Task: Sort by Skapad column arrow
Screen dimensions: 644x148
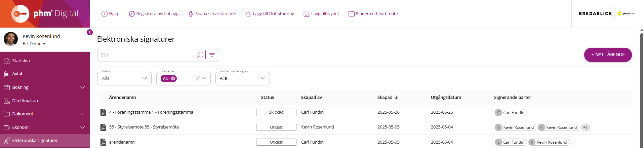Action: (396, 98)
